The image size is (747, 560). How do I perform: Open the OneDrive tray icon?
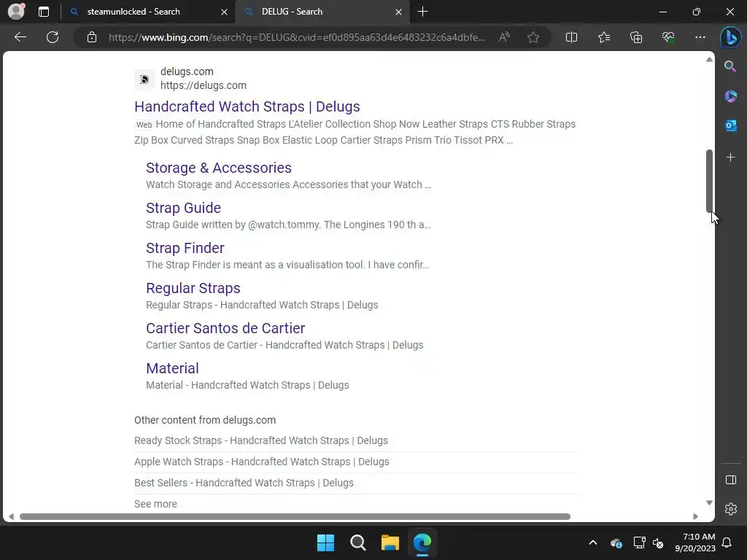click(x=616, y=542)
